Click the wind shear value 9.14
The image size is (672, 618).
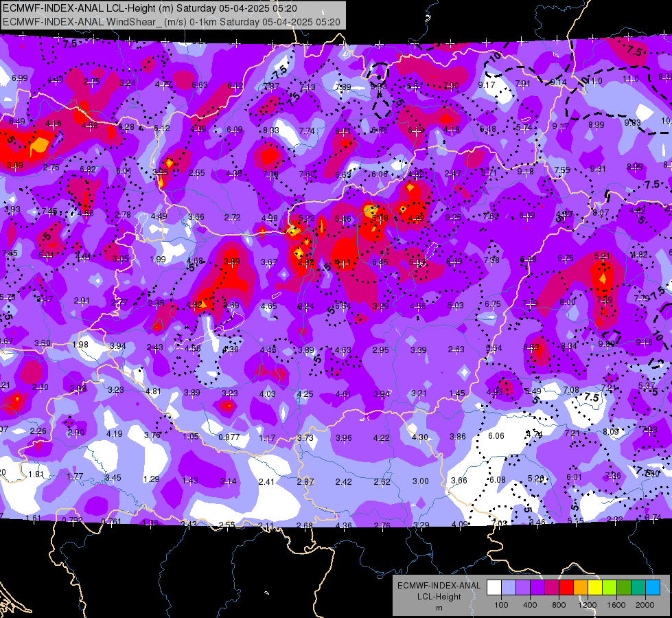(x=558, y=82)
